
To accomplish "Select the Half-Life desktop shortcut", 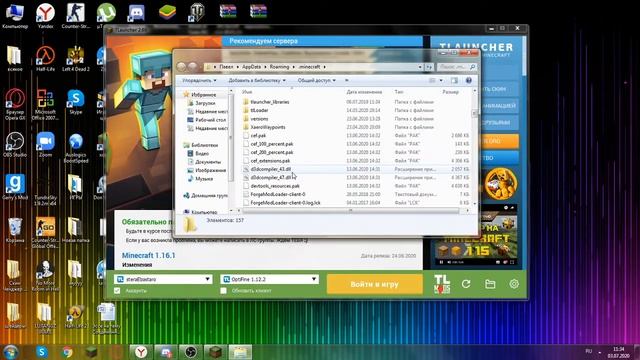I will [x=45, y=59].
